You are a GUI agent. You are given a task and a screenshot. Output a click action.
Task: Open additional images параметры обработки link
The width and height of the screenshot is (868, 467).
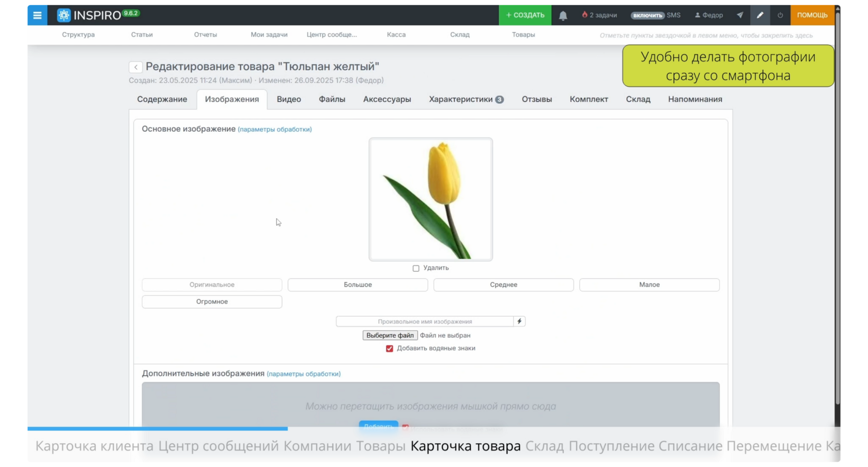[304, 374]
